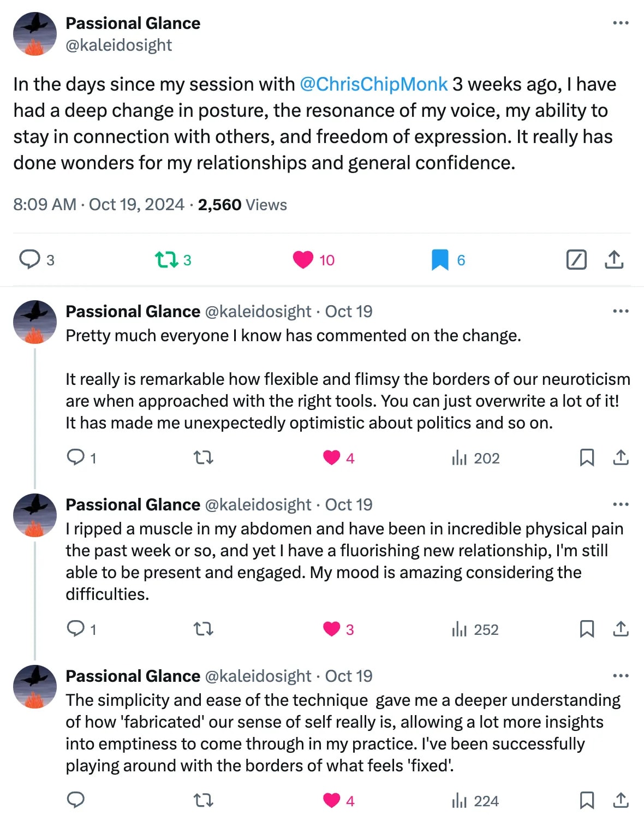Share the last reply about emptiness

(621, 800)
